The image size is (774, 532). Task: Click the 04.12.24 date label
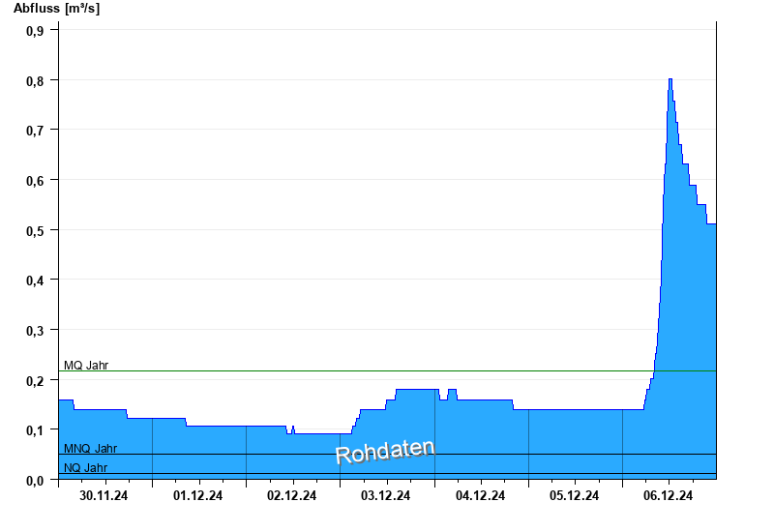click(x=480, y=496)
